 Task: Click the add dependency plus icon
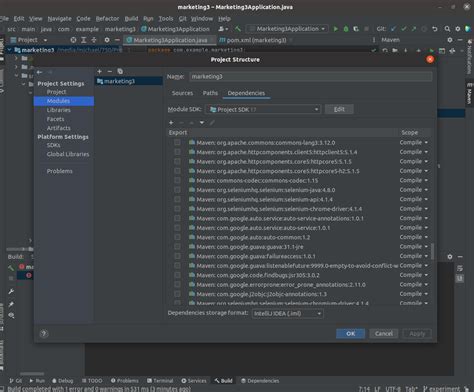[171, 123]
